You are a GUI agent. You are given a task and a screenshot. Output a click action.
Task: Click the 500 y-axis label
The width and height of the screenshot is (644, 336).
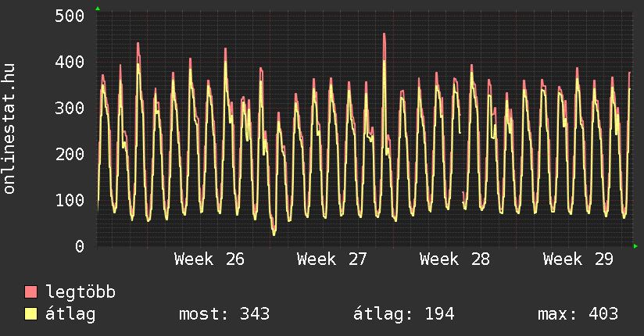[70, 16]
